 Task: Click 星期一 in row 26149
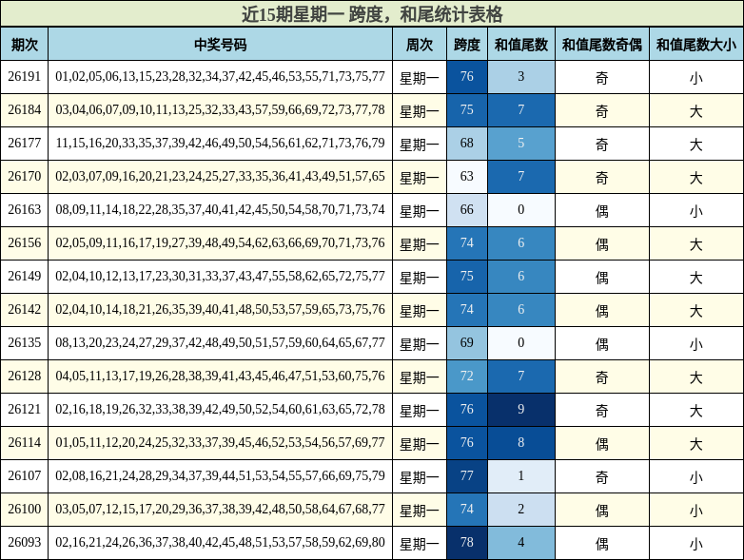[420, 278]
